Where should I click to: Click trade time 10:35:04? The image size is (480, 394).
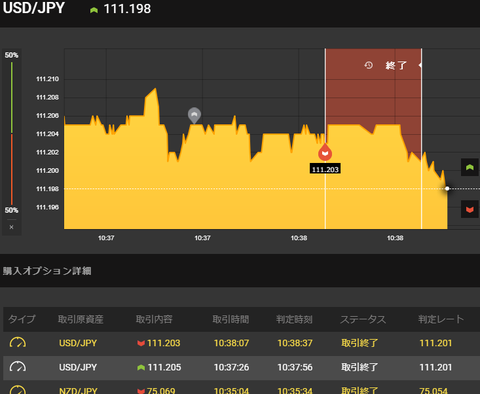click(x=231, y=390)
